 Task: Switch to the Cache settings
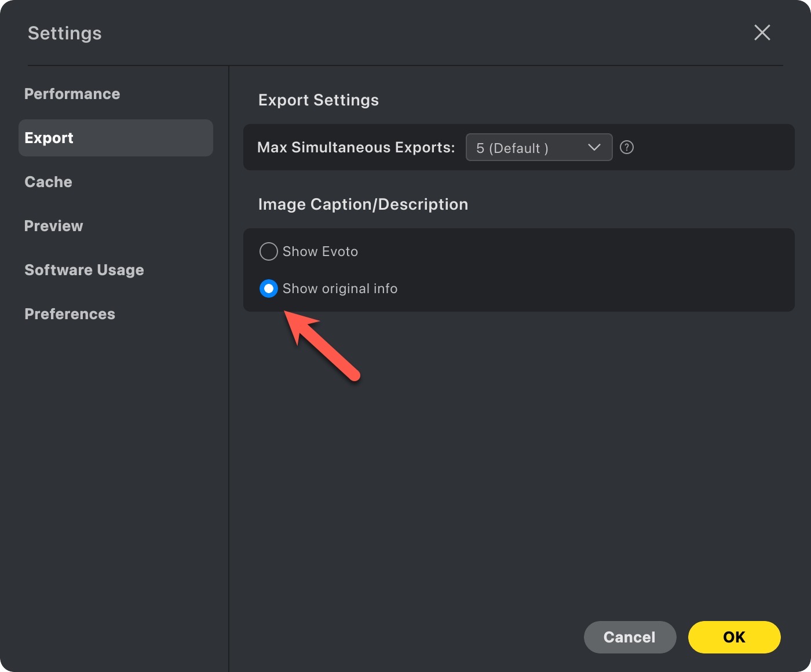pos(48,182)
